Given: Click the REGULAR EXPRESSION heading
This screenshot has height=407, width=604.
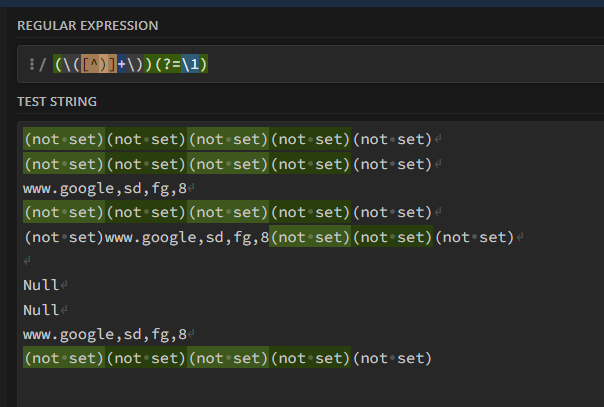Looking at the screenshot, I should pyautogui.click(x=88, y=25).
